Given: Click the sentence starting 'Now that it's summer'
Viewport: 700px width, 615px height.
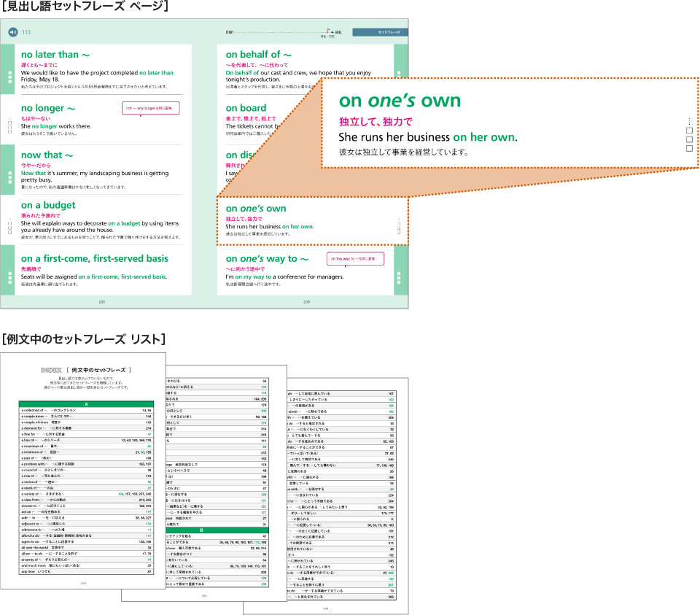Looking at the screenshot, I should 95,177.
